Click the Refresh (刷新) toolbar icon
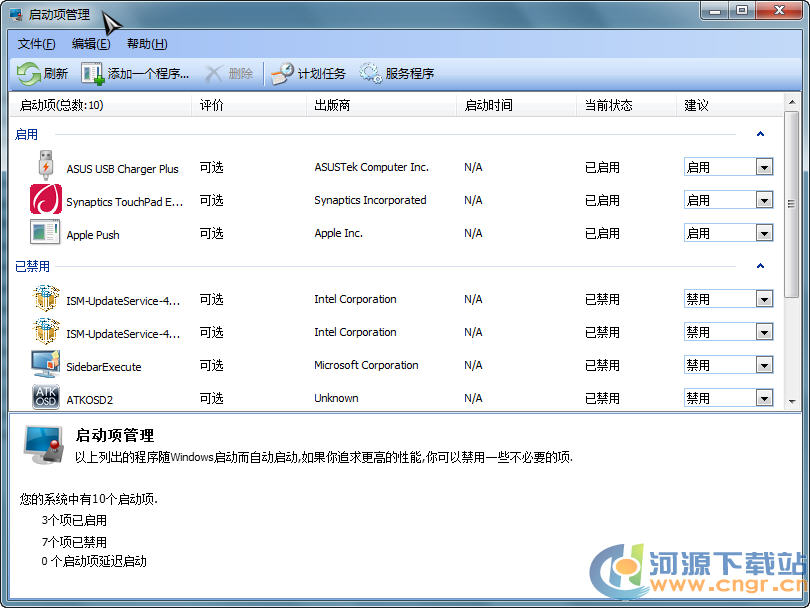This screenshot has width=810, height=608. coord(28,73)
